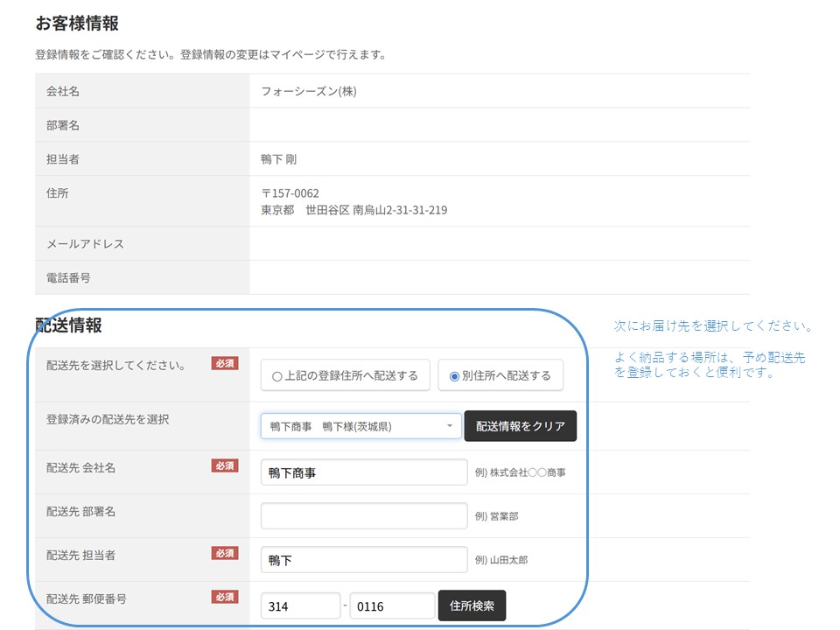Image resolution: width=840 pixels, height=630 pixels.
Task: Click the postal code field showing 0116
Action: pyautogui.click(x=391, y=605)
